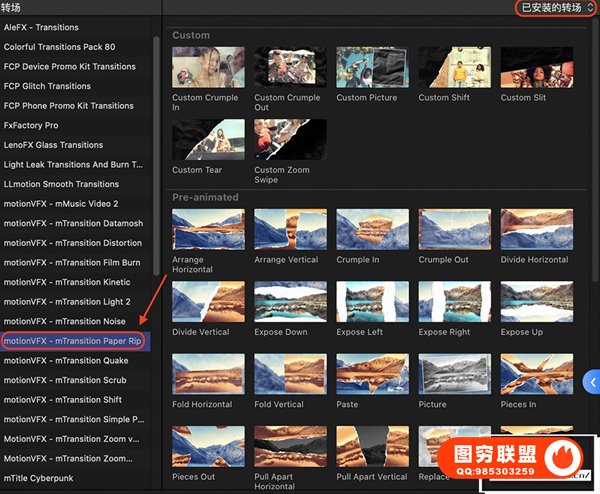Click the blue side arrow button
The image size is (600, 494).
(x=593, y=383)
